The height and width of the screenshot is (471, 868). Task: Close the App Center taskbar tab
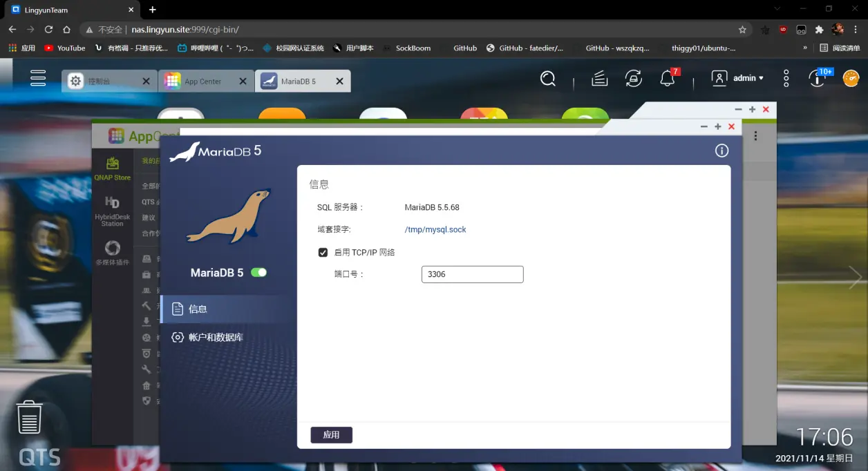pyautogui.click(x=243, y=81)
